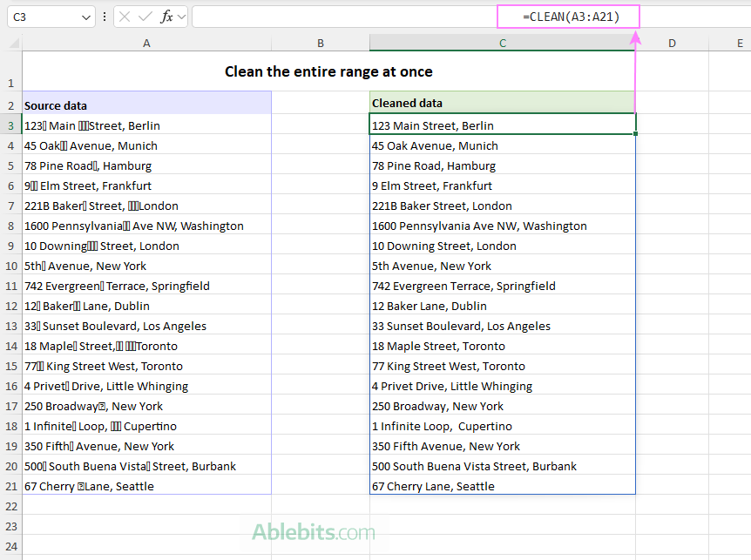
Task: Click the title 'Clean the entire range at once'
Action: pos(328,71)
